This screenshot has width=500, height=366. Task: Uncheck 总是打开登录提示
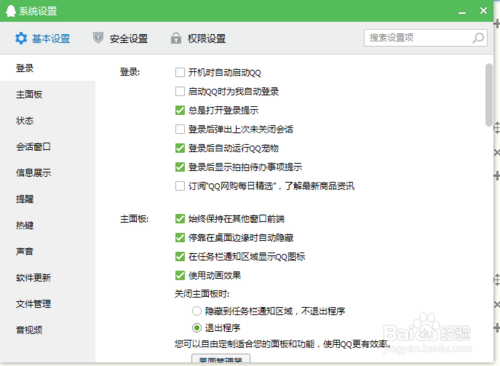[180, 110]
